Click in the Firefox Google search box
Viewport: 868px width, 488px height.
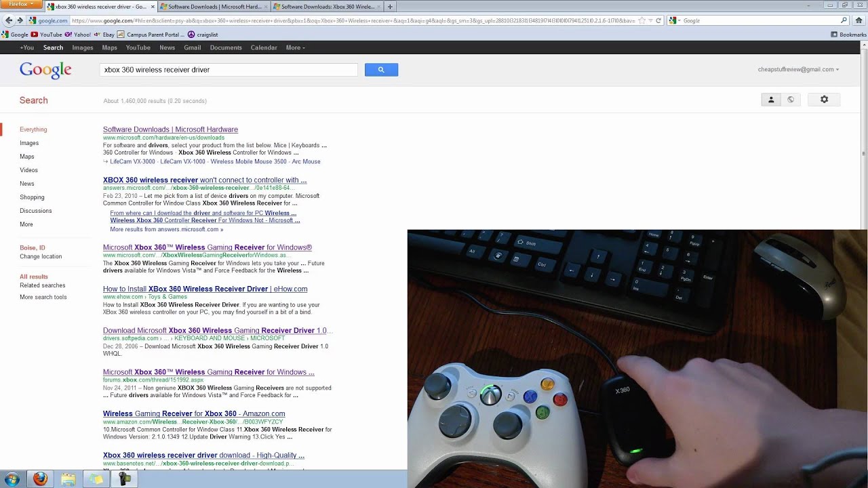tap(759, 20)
